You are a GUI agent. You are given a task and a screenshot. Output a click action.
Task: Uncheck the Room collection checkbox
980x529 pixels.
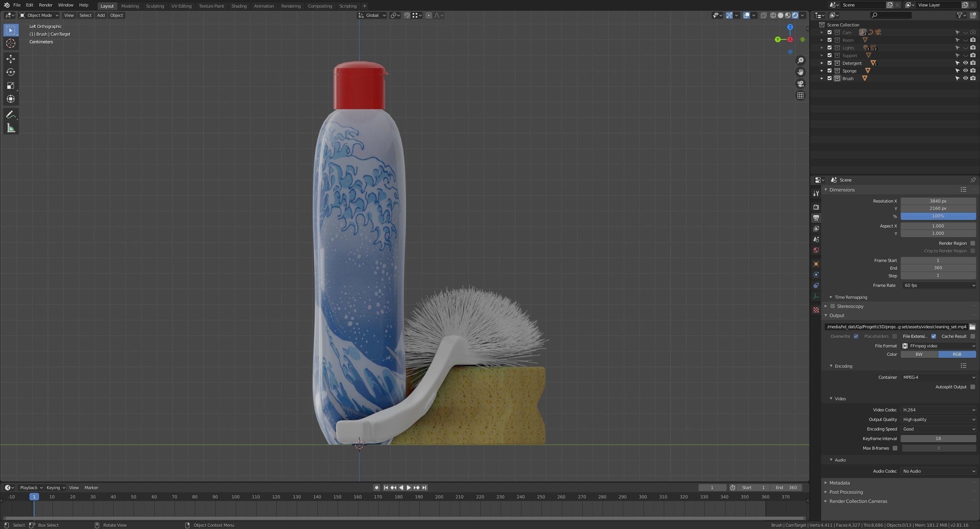(830, 40)
